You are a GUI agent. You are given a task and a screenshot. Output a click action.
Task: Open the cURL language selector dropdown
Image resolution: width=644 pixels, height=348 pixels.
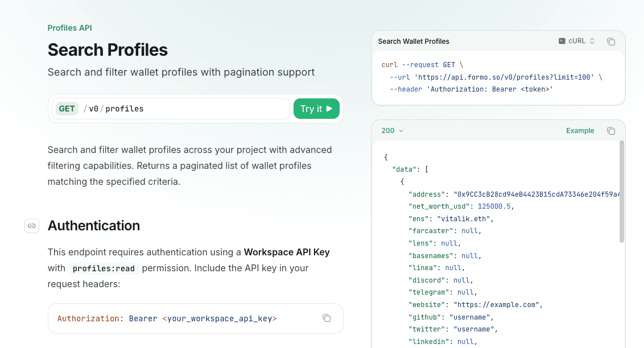[x=577, y=41]
